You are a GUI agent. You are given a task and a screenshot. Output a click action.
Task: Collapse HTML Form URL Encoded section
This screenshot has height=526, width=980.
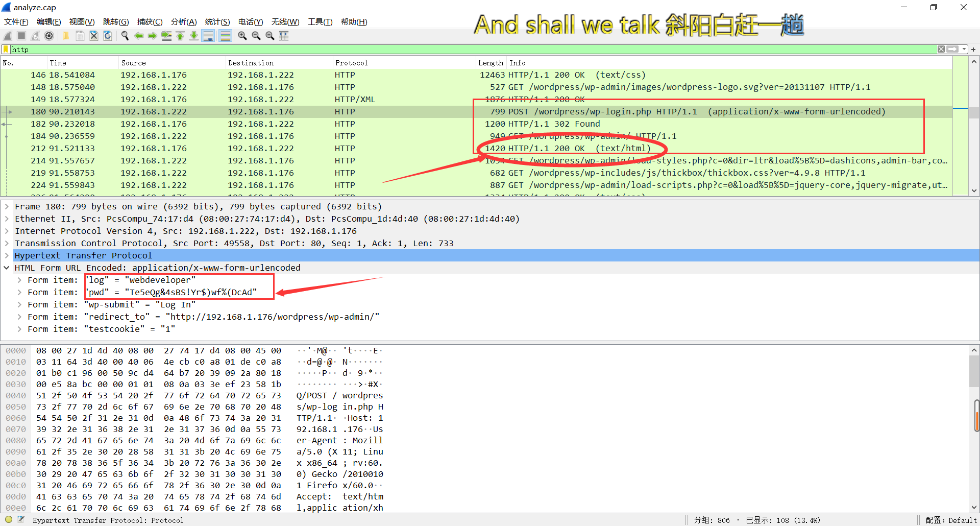(x=7, y=268)
